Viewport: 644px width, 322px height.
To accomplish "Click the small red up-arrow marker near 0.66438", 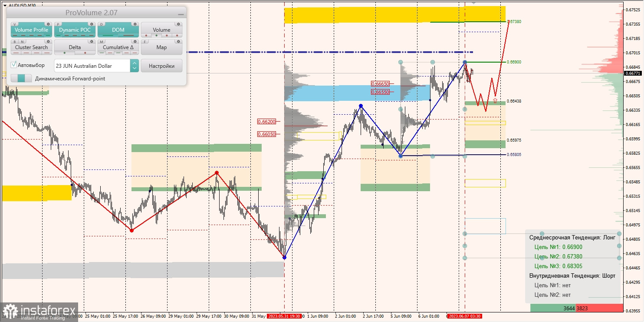I will click(x=495, y=100).
